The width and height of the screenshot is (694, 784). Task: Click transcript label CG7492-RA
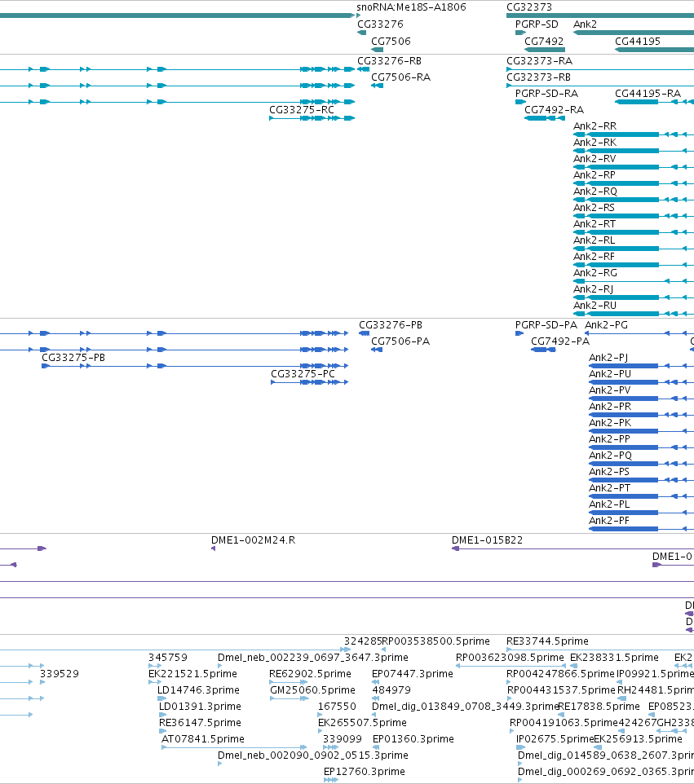554,109
